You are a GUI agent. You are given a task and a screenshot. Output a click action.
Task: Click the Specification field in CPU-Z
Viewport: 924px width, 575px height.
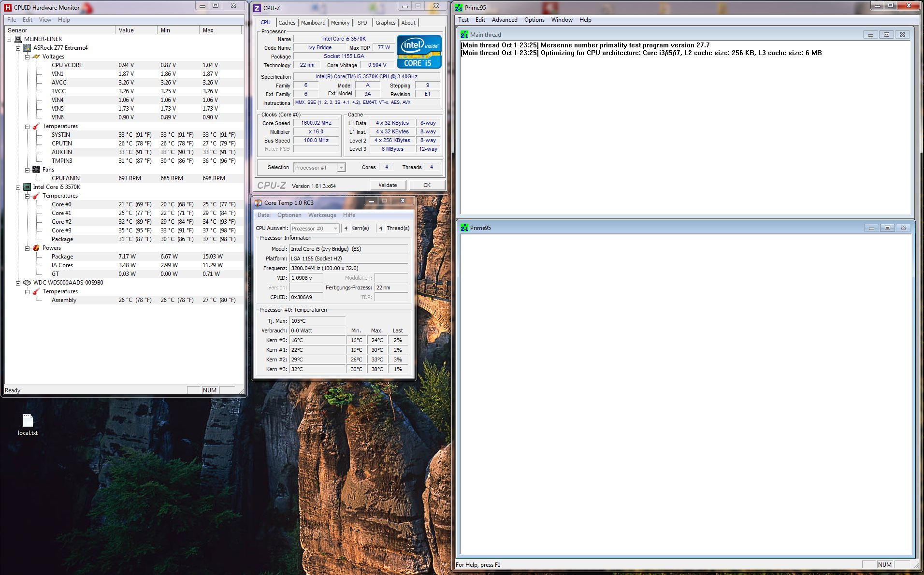[367, 77]
